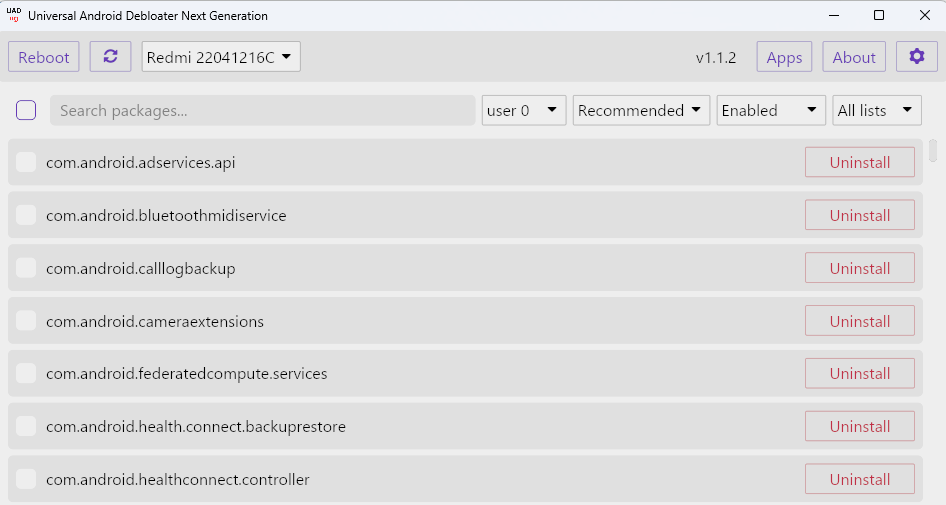The height and width of the screenshot is (505, 946).
Task: Go to the Apps view
Action: click(x=784, y=57)
